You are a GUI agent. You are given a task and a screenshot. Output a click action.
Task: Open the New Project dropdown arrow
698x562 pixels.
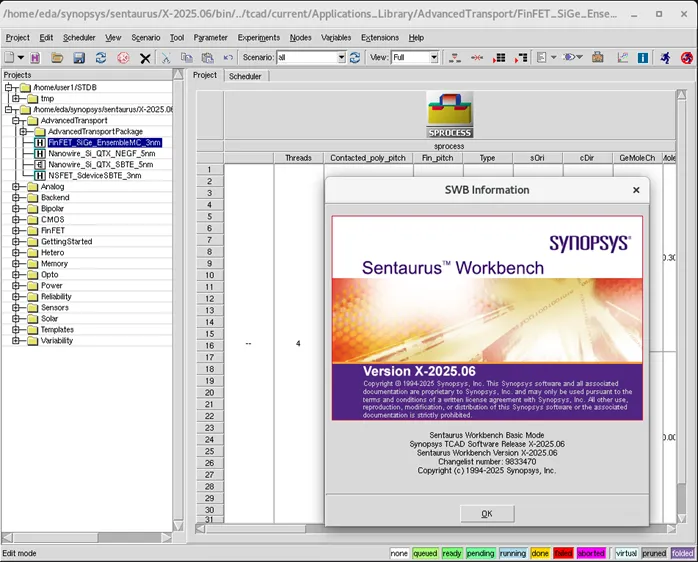coord(20,57)
